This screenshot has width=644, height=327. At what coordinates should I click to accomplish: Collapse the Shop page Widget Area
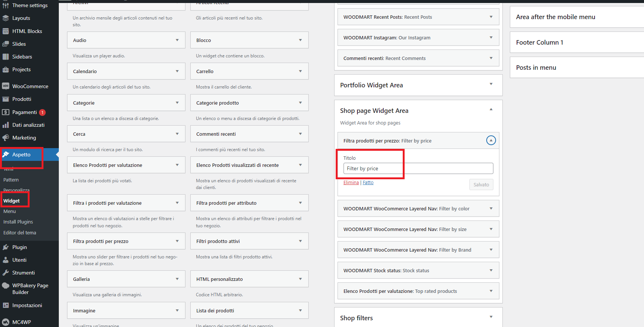(x=491, y=109)
